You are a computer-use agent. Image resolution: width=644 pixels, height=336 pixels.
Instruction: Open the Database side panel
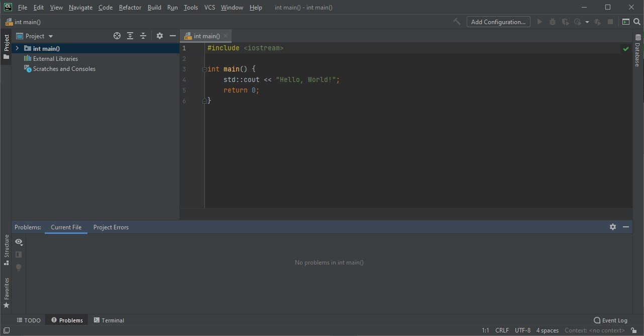point(637,50)
